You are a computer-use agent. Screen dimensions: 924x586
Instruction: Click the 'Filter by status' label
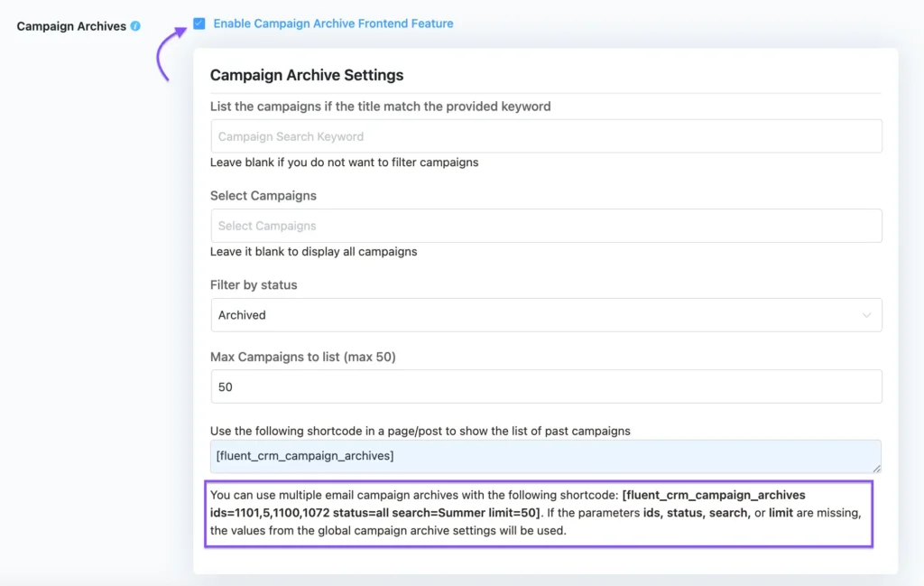(254, 284)
